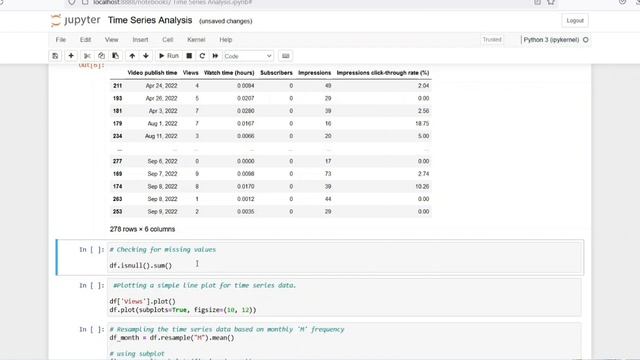Move selected cell up arrow

tap(132, 56)
